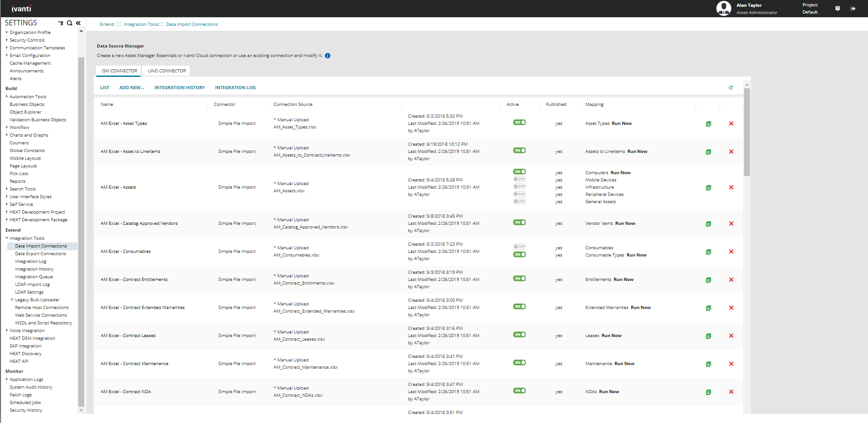The image size is (868, 423).
Task: Click Run Now for Vendor Items mapping
Action: pos(625,223)
